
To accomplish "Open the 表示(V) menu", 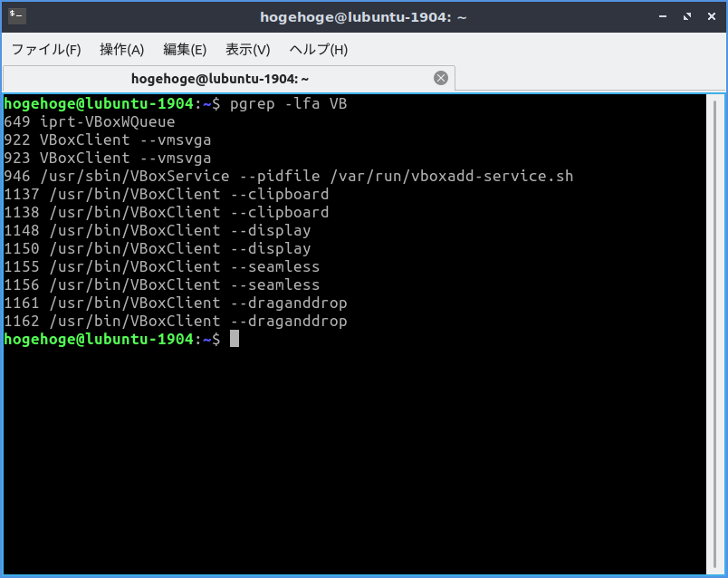I will click(x=247, y=49).
